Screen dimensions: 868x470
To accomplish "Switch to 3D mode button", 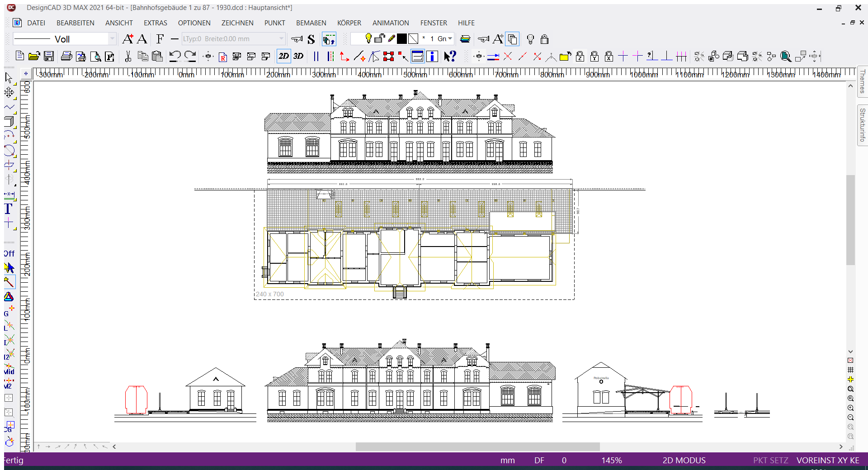I will pyautogui.click(x=298, y=56).
